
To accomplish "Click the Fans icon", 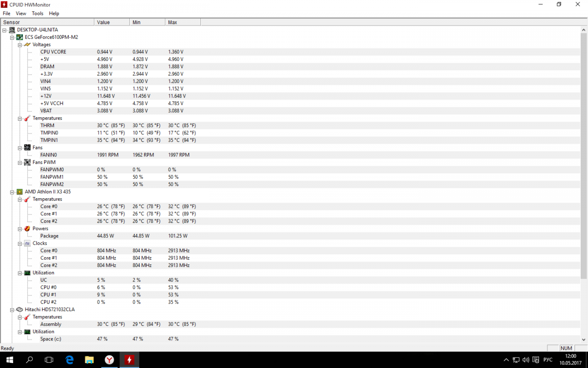I will pyautogui.click(x=27, y=148).
